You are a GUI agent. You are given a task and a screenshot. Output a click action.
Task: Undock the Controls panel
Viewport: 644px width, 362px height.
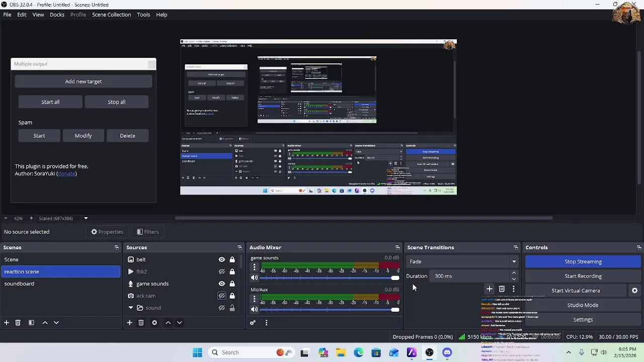tap(639, 247)
